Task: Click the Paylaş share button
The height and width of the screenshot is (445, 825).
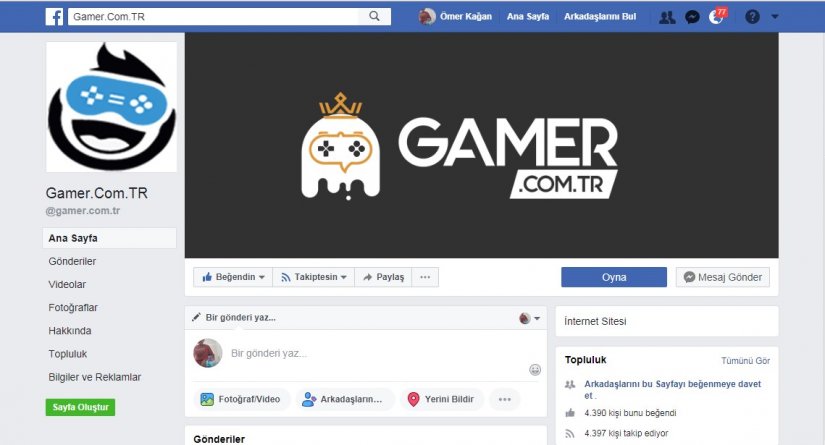Action: [x=383, y=277]
